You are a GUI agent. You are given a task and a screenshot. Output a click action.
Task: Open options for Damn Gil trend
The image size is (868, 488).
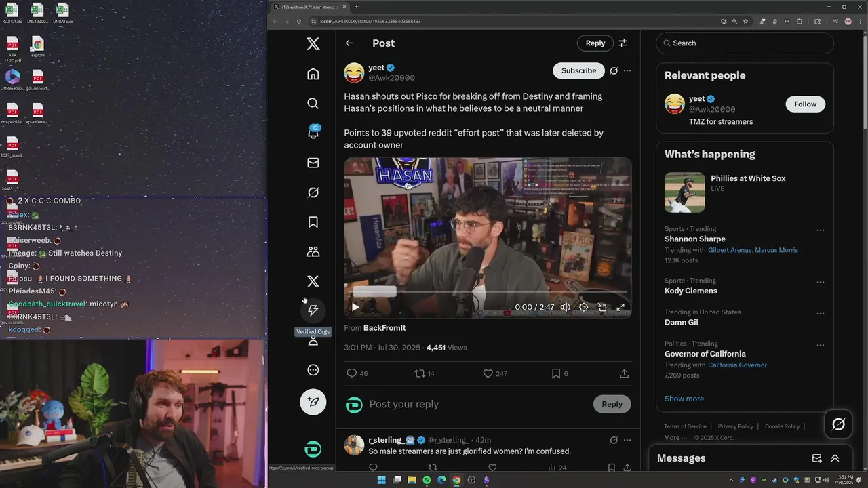pyautogui.click(x=821, y=314)
